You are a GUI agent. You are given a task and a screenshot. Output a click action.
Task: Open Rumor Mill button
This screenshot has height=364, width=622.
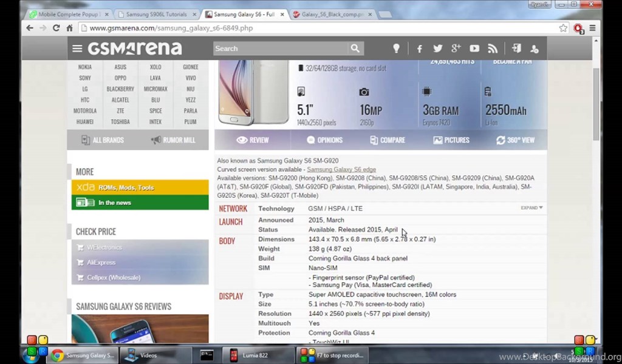click(173, 140)
